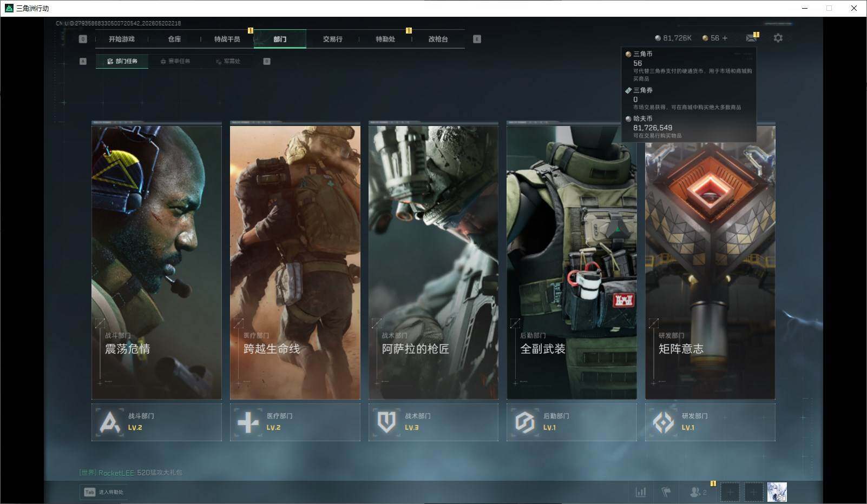Click the second empty squad slot plus

pyautogui.click(x=753, y=492)
